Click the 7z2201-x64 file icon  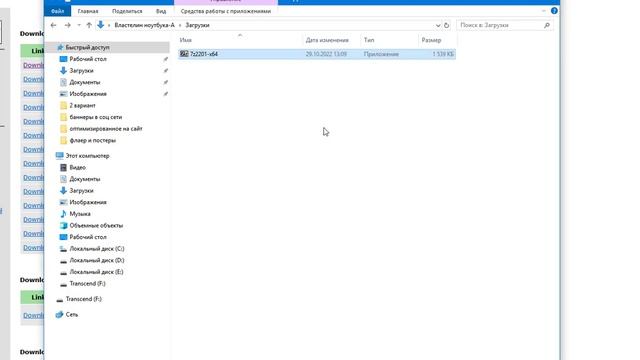184,54
